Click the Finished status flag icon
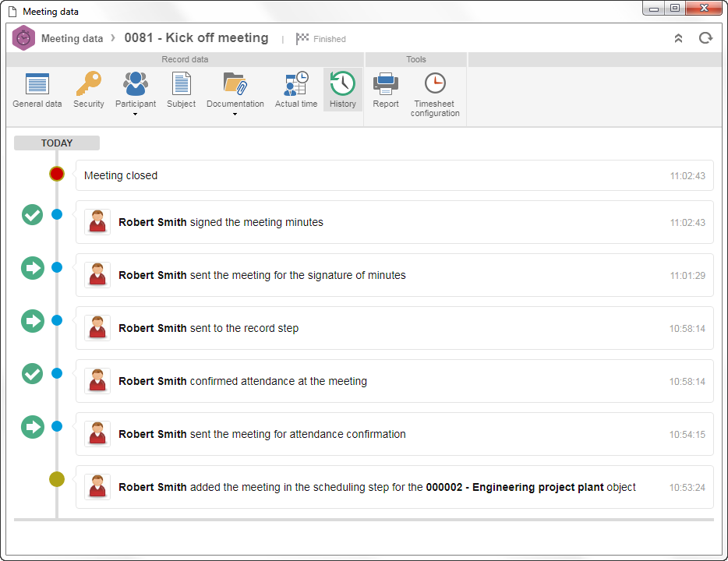Screen dimensions: 728x561 point(302,38)
